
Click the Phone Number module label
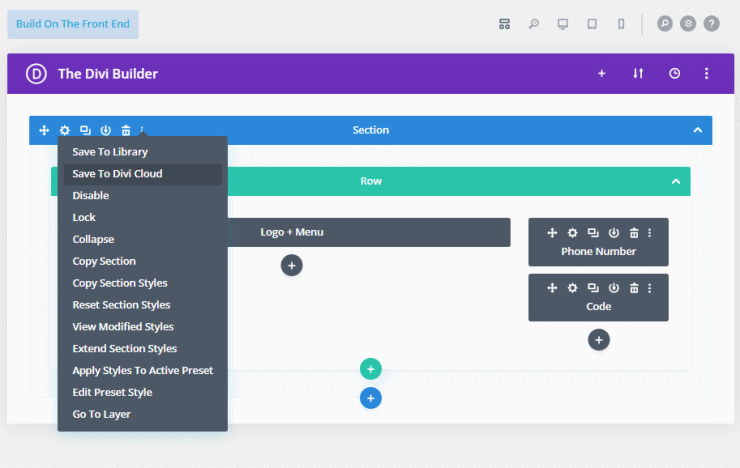coord(598,251)
